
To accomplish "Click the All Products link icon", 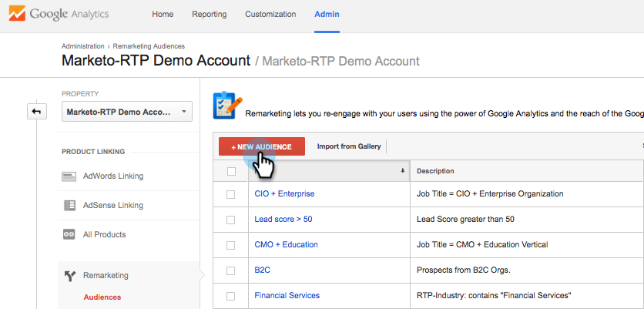I will pyautogui.click(x=69, y=234).
